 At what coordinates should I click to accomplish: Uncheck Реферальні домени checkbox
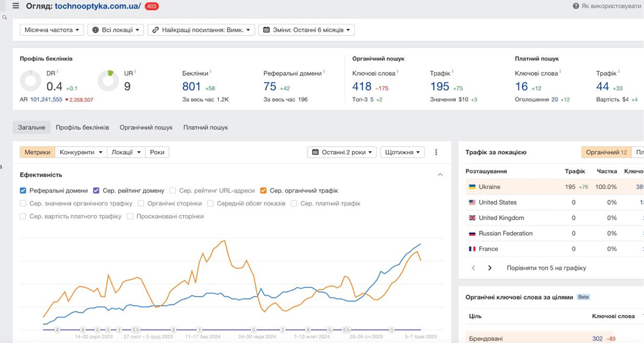click(23, 190)
